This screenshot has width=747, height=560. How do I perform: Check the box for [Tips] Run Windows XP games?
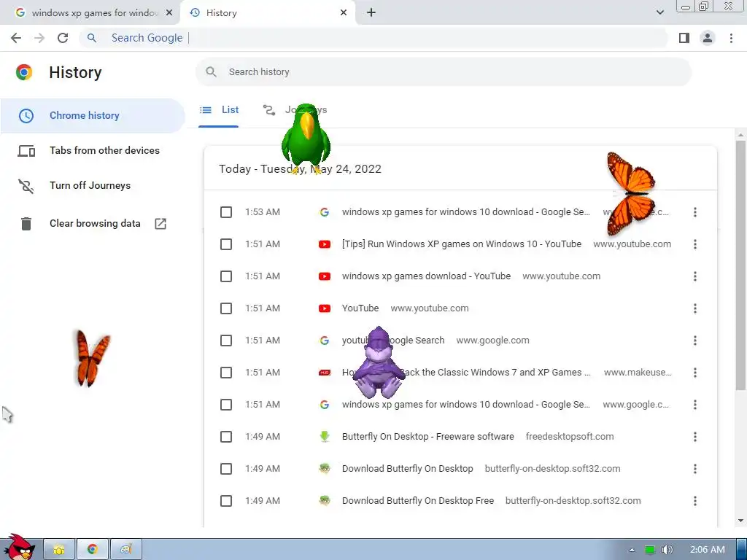pos(226,244)
